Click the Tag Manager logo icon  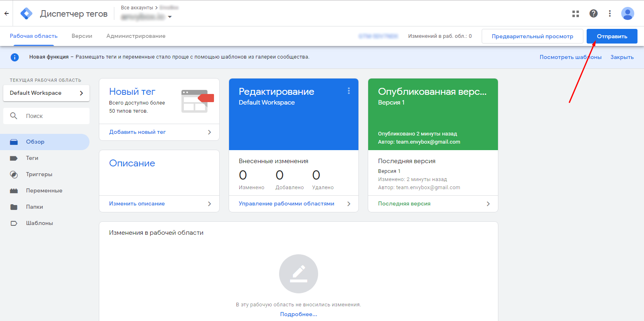(x=26, y=13)
